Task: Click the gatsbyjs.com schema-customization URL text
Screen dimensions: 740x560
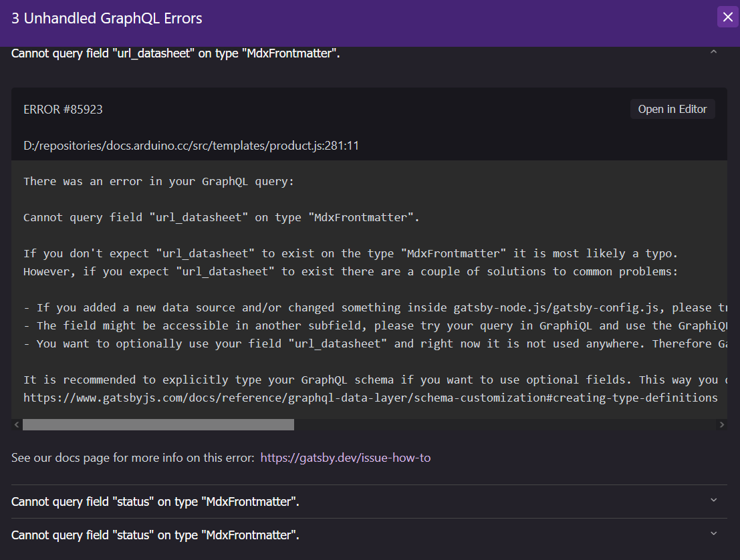Action: (370, 398)
